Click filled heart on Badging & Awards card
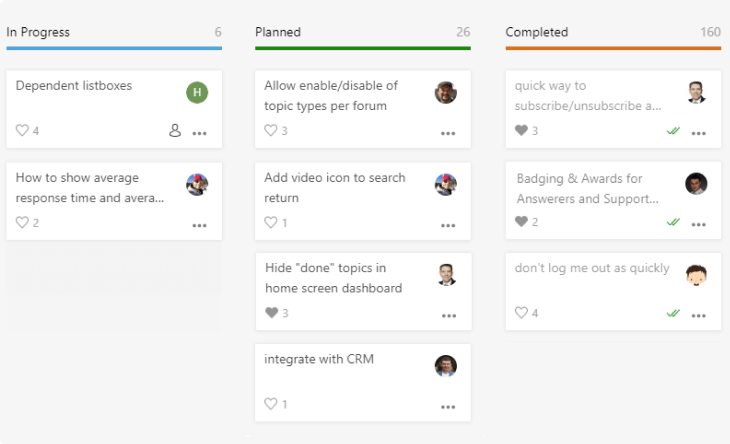730x444 pixels. tap(521, 221)
